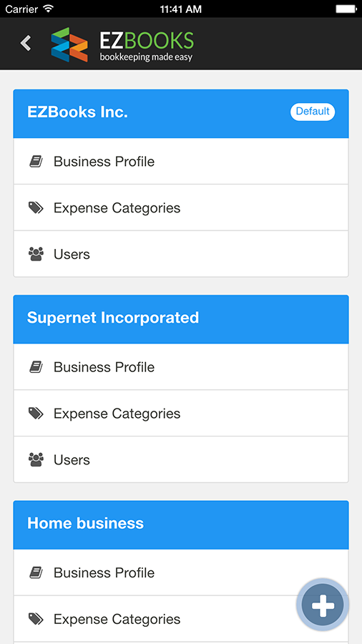
Task: Select the Default badge on EZBooks Inc.
Action: pos(313,112)
